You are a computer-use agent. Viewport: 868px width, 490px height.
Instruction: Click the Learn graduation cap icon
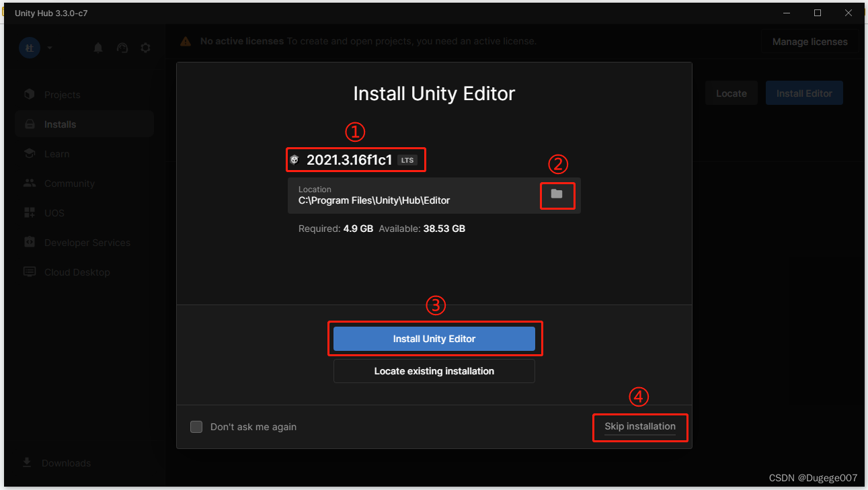coord(30,154)
